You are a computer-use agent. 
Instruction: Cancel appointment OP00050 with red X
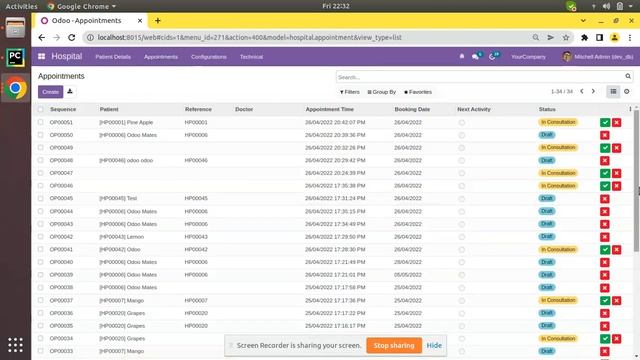[605, 135]
